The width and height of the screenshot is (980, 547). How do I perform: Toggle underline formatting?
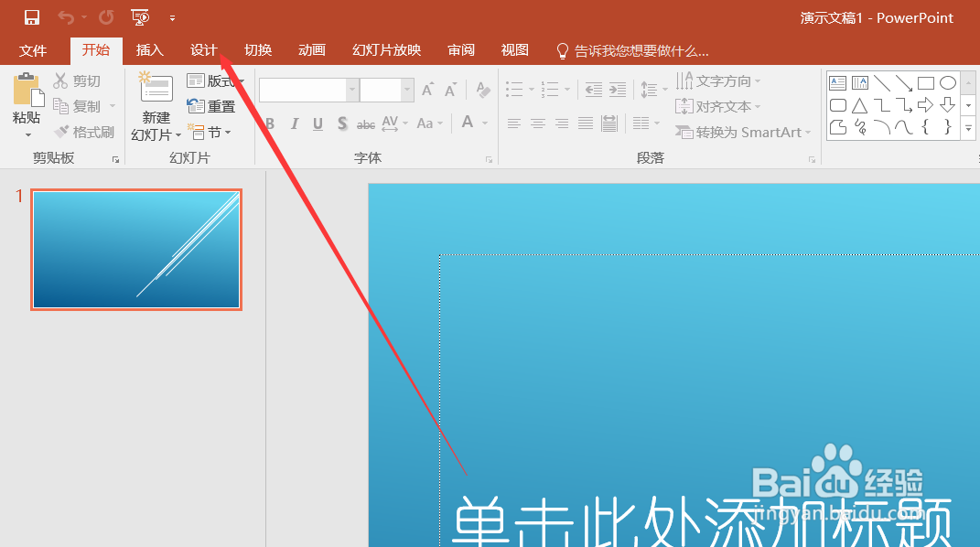pyautogui.click(x=318, y=123)
